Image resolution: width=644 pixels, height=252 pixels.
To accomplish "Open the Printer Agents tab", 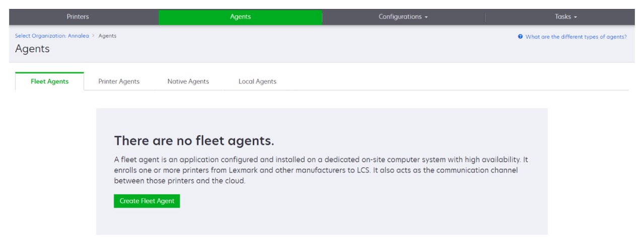I will click(119, 81).
